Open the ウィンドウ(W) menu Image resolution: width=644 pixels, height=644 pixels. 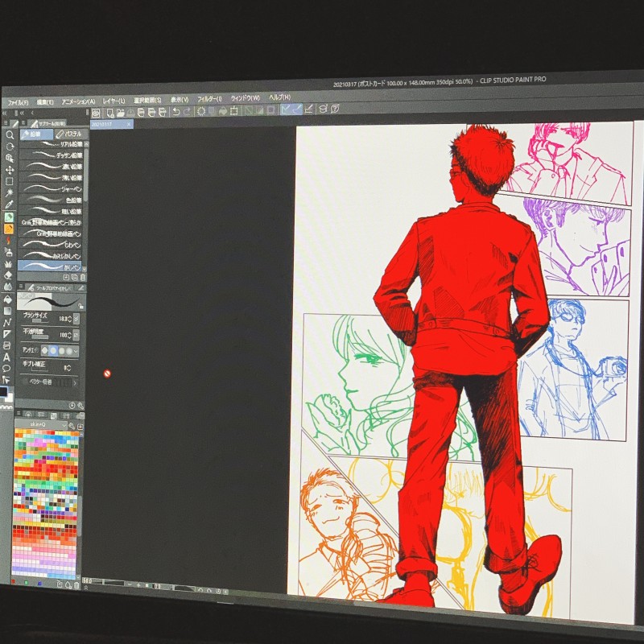pyautogui.click(x=246, y=98)
